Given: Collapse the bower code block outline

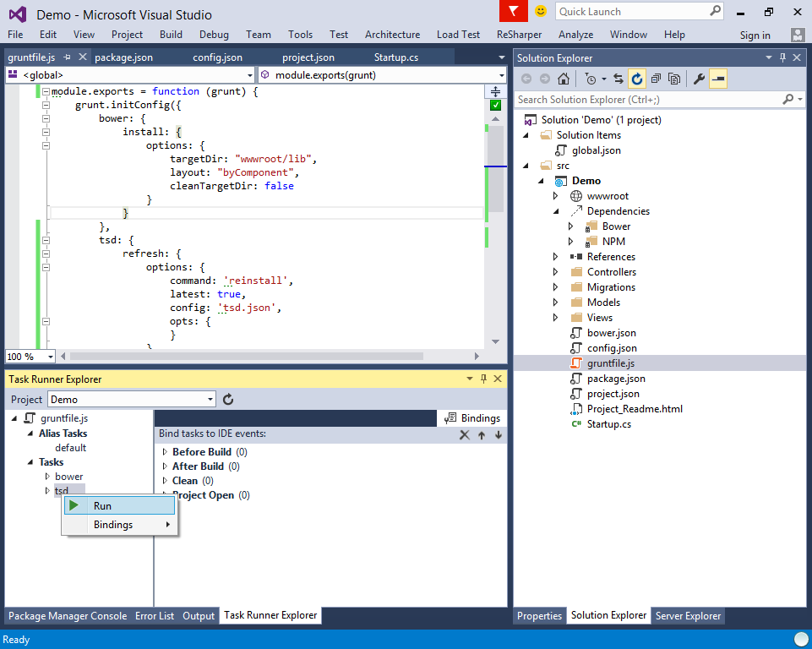Looking at the screenshot, I should coord(46,118).
